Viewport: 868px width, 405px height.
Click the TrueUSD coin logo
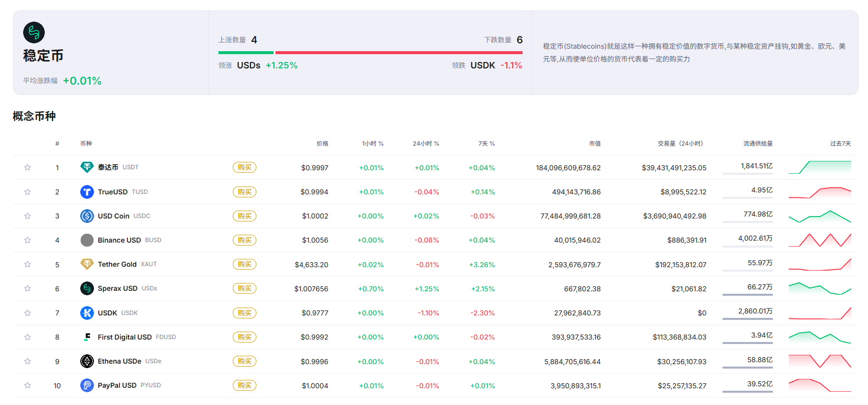[x=87, y=192]
